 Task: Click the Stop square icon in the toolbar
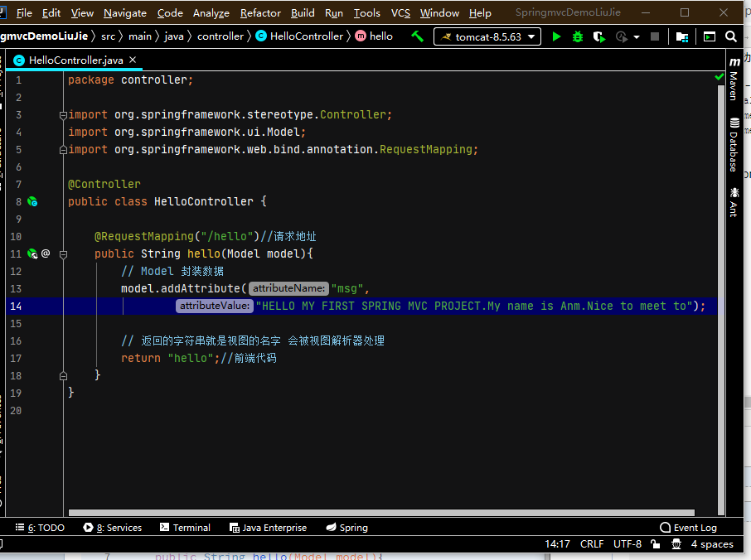tap(655, 36)
